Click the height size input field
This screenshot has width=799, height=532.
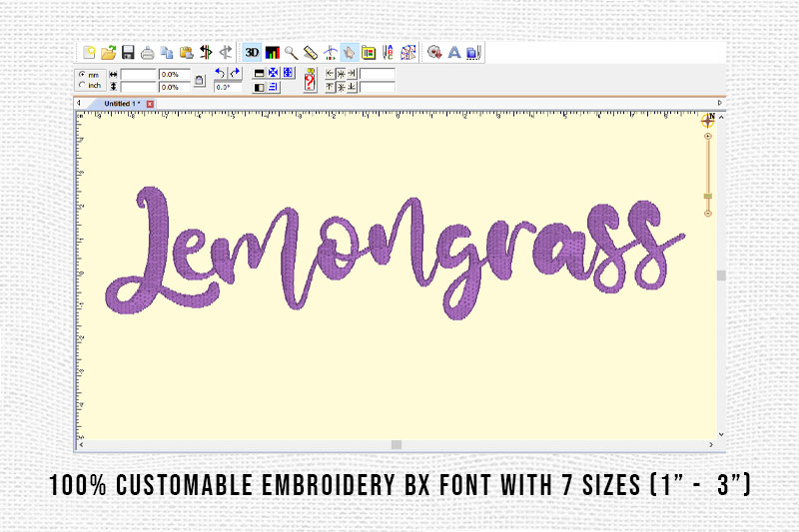[138, 87]
